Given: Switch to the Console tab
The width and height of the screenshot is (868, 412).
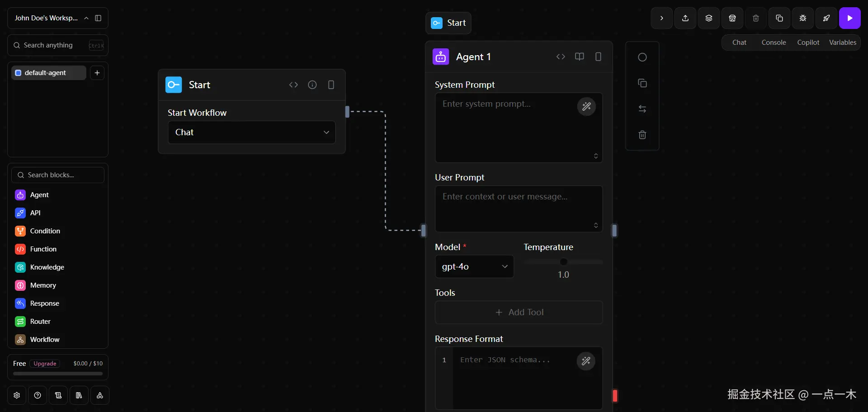Looking at the screenshot, I should point(774,43).
